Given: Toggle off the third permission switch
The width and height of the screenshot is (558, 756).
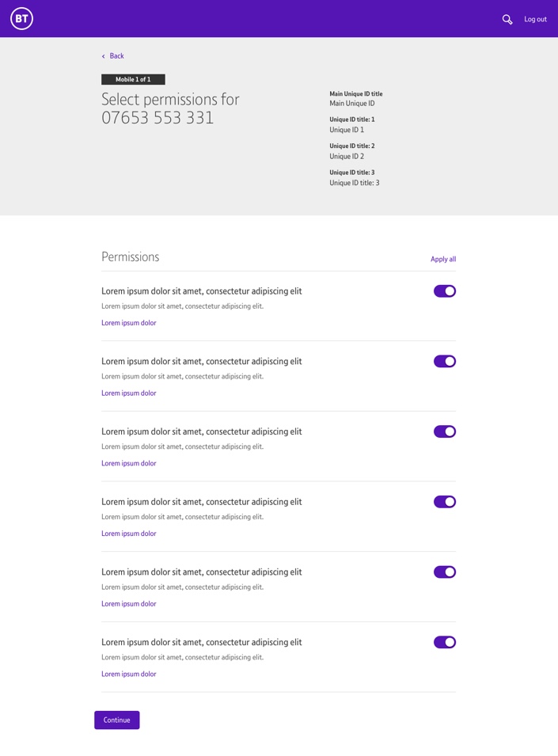Looking at the screenshot, I should click(445, 431).
